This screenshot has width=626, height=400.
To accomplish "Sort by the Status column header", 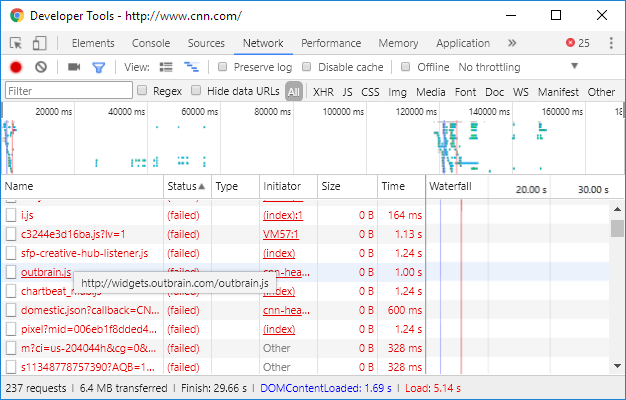I will coord(187,186).
